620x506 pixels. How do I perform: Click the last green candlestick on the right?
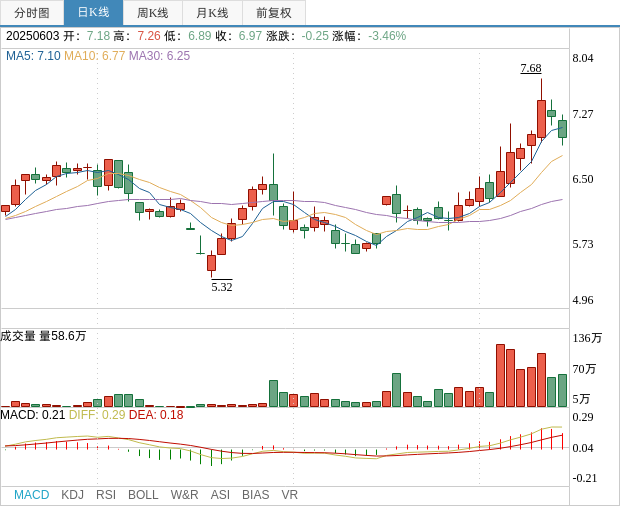562,129
